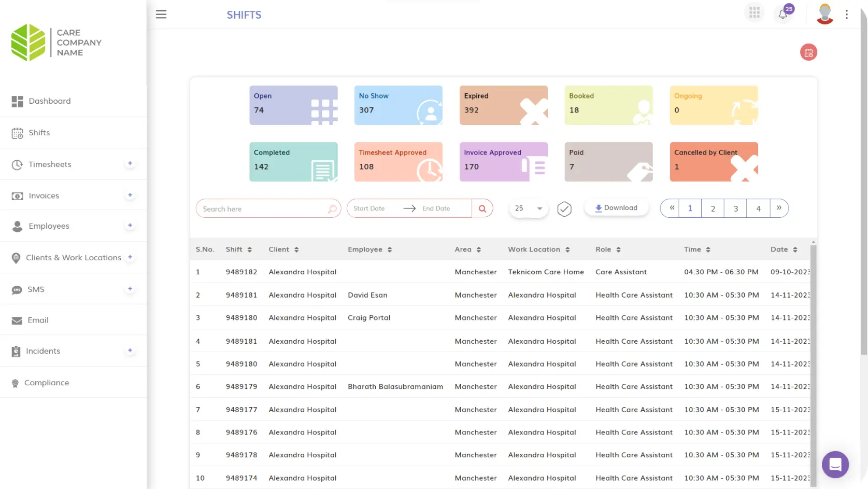Sort the table by Shift column
This screenshot has width=868, height=489.
click(x=249, y=250)
